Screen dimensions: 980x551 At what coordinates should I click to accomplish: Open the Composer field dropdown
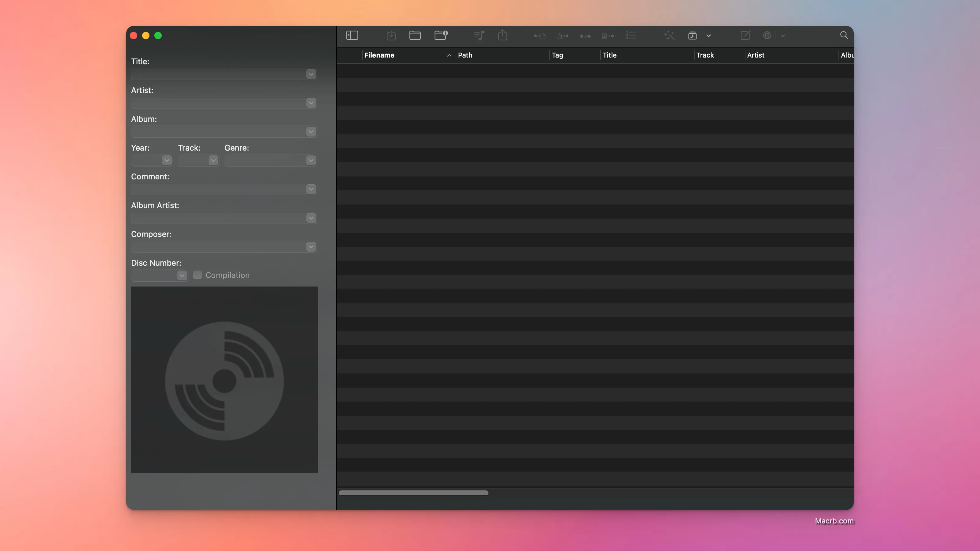tap(311, 247)
